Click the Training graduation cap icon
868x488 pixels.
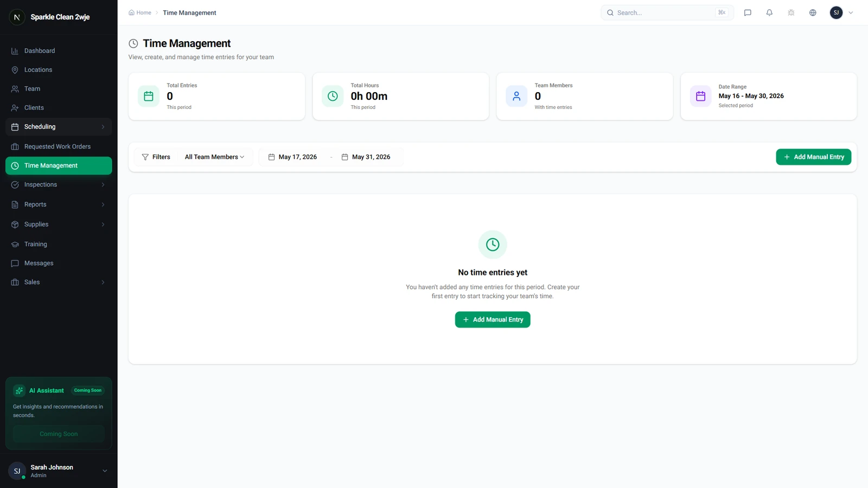tap(15, 245)
